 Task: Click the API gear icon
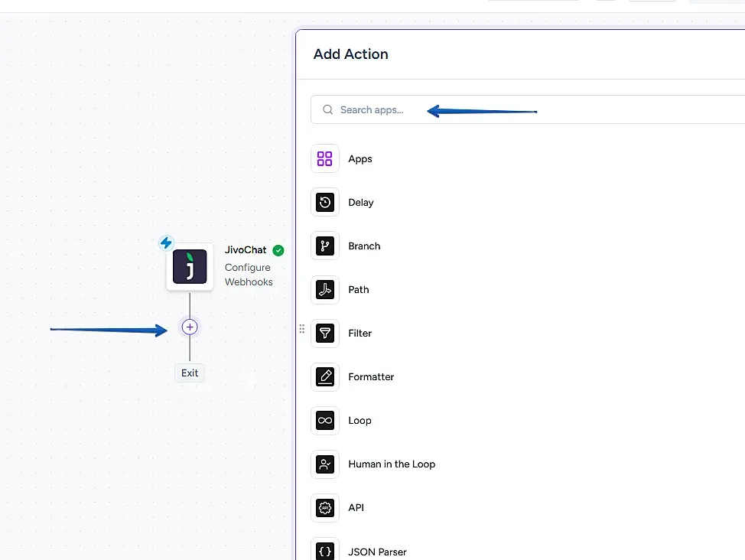pyautogui.click(x=325, y=508)
